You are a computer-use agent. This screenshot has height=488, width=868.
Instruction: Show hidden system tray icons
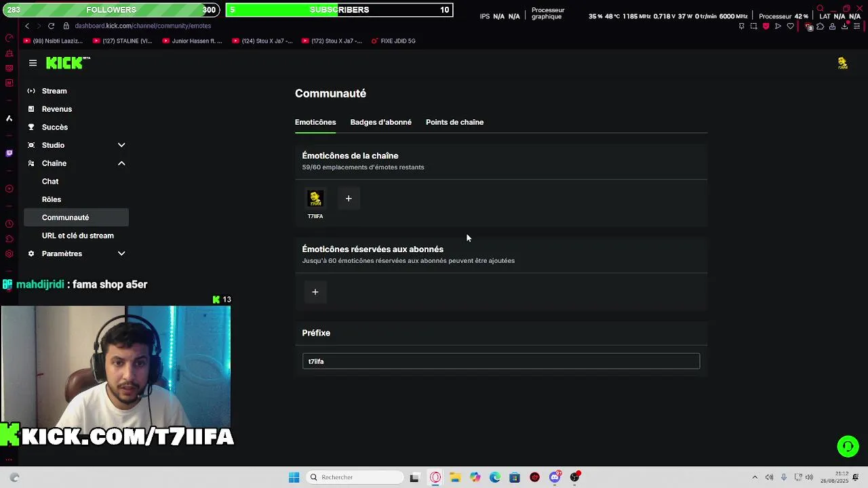pyautogui.click(x=755, y=477)
